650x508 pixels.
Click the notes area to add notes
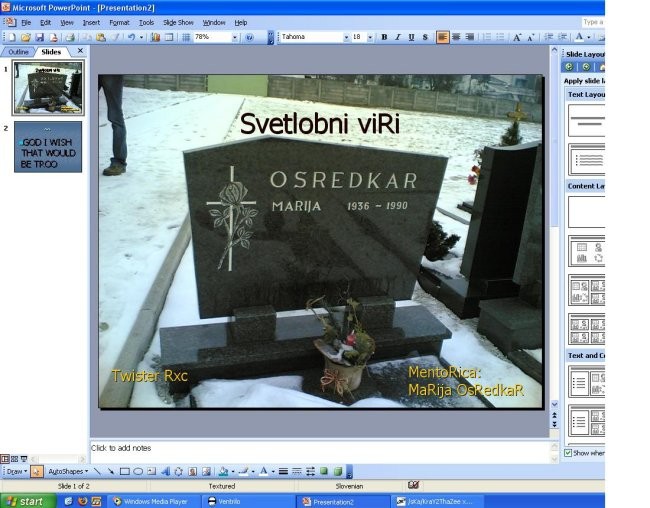click(x=319, y=452)
